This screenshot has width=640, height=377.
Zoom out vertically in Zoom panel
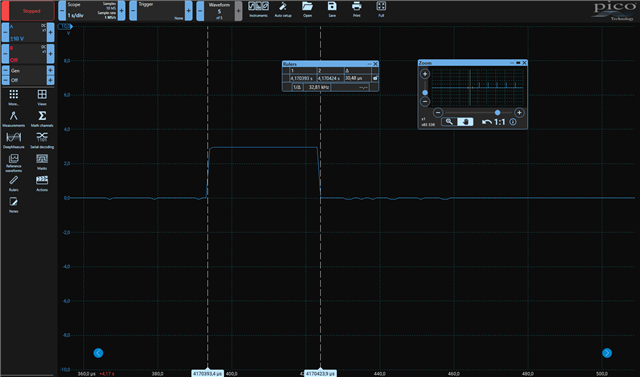pyautogui.click(x=425, y=101)
